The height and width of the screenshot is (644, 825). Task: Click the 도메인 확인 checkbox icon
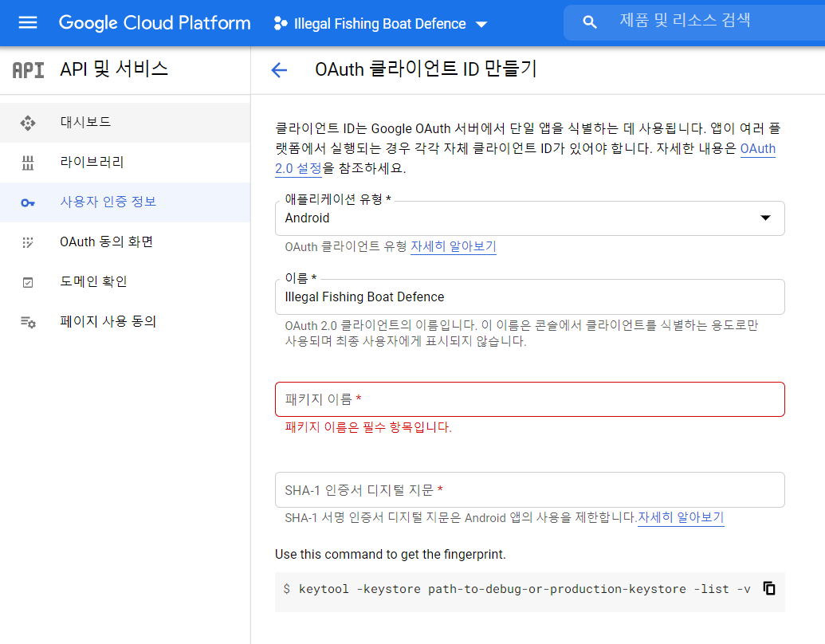(x=28, y=282)
